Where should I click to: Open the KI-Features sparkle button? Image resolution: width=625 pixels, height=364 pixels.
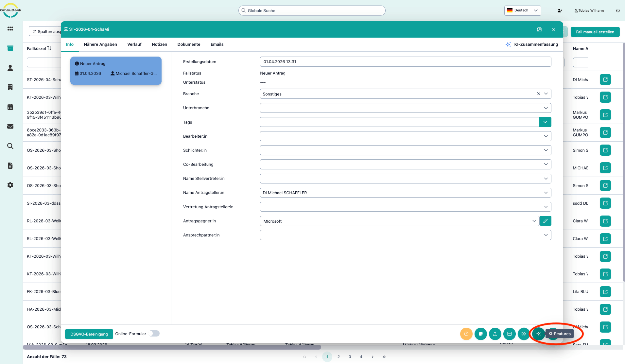coord(538,334)
